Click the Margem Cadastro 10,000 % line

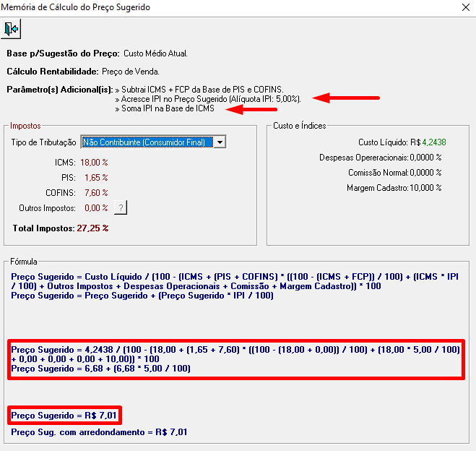tap(394, 188)
